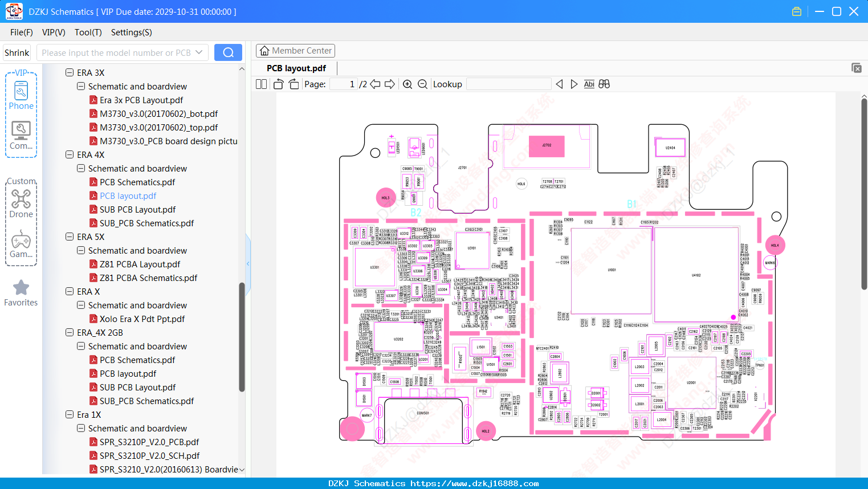Open the Computer category in VIP sidebar
Screen dimensions: 868x489
tap(21, 135)
